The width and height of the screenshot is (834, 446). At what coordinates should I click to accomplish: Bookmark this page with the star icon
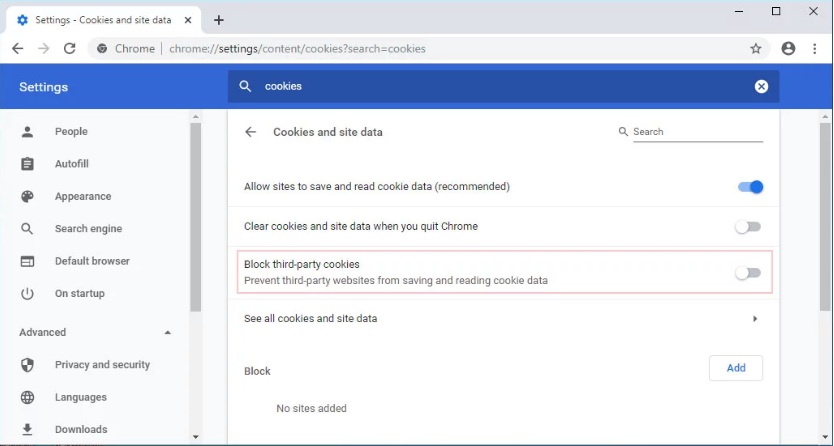(x=756, y=48)
